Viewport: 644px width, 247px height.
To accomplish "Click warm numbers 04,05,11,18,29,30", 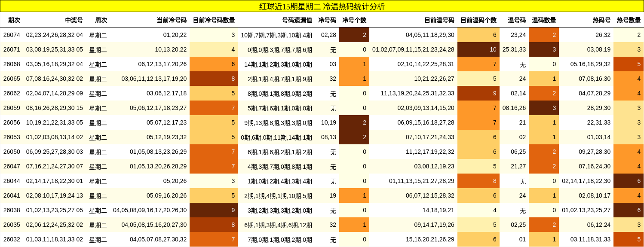I will pos(430,35).
